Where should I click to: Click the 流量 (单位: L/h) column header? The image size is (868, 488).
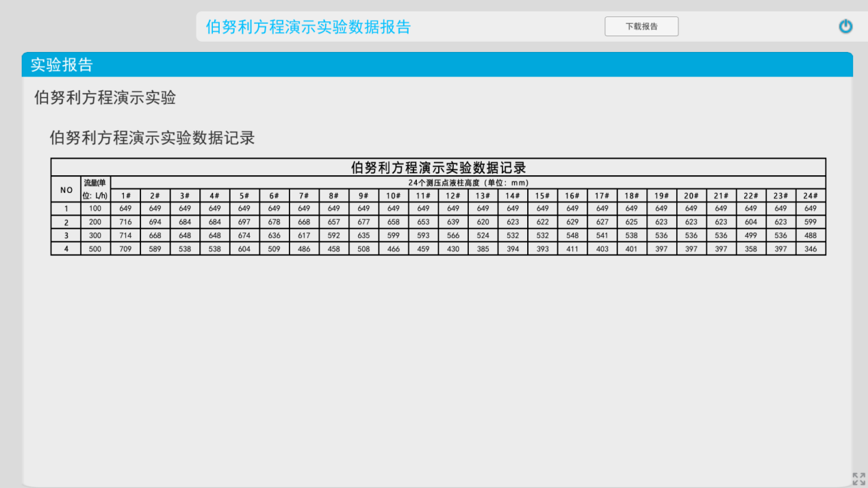(x=95, y=189)
